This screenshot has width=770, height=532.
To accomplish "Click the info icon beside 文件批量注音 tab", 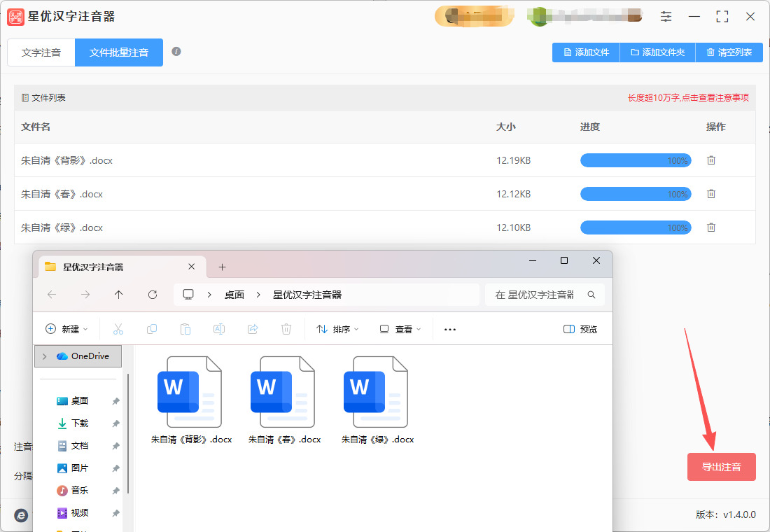I will tap(176, 52).
